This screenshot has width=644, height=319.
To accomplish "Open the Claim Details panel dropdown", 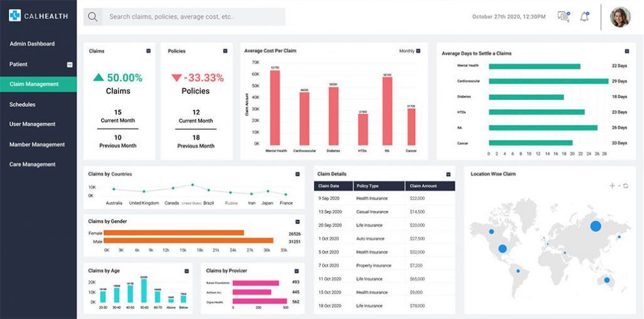I will point(448,174).
